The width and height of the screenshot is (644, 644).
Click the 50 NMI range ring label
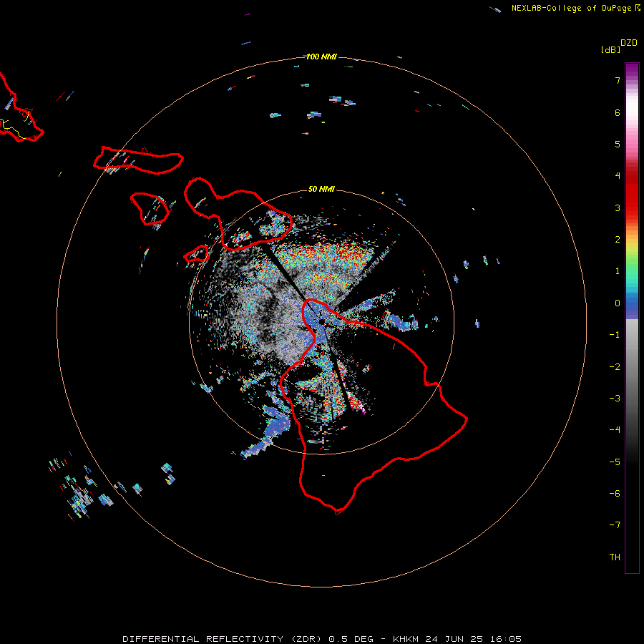321,189
